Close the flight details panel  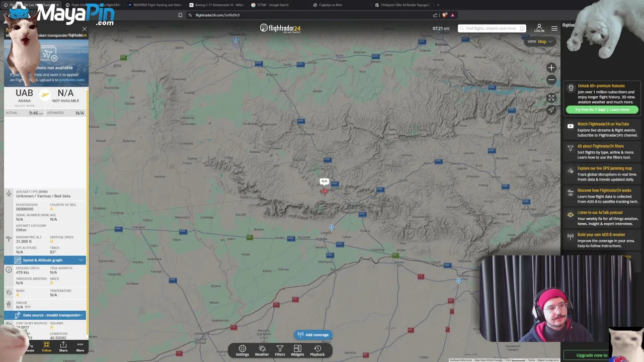click(x=84, y=30)
